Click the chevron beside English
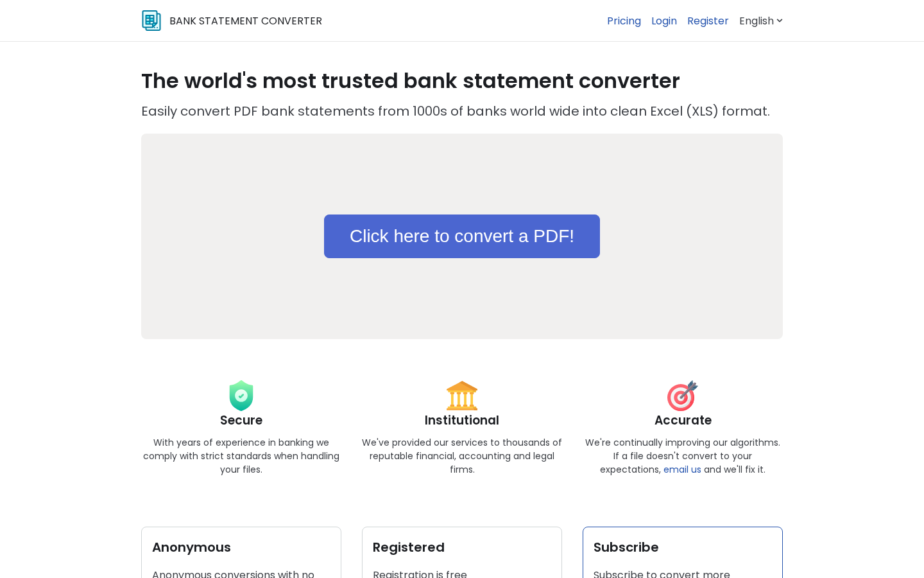Viewport: 924px width, 578px height. click(780, 21)
